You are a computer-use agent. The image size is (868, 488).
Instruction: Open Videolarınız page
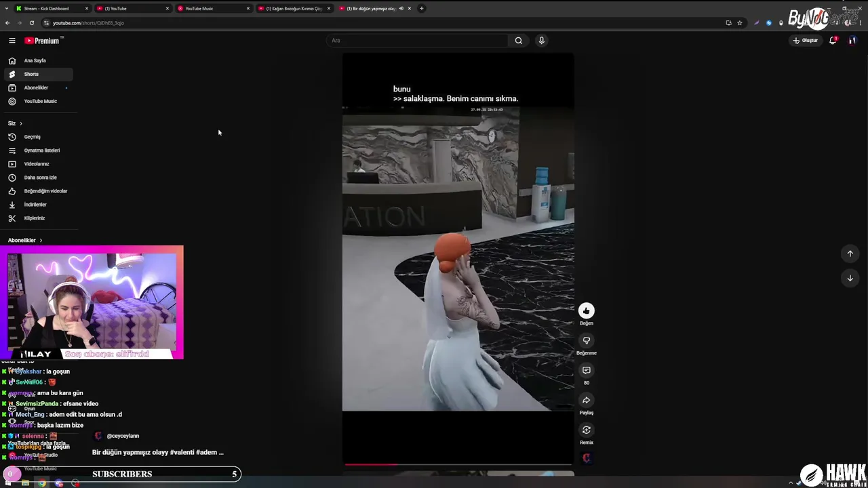coord(38,164)
